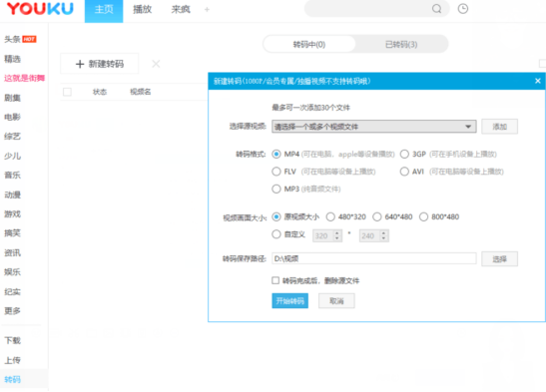Select FLV output format
546x392 pixels.
(x=276, y=172)
